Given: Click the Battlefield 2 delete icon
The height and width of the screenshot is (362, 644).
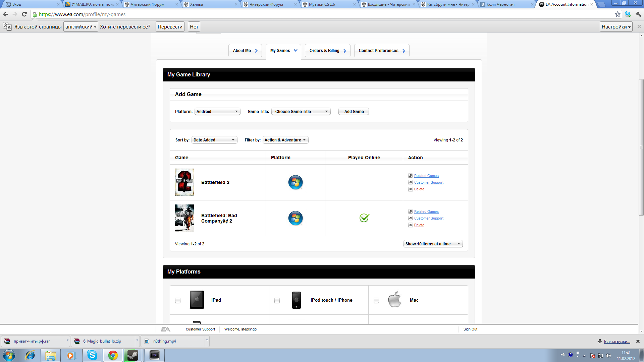Looking at the screenshot, I should point(410,189).
